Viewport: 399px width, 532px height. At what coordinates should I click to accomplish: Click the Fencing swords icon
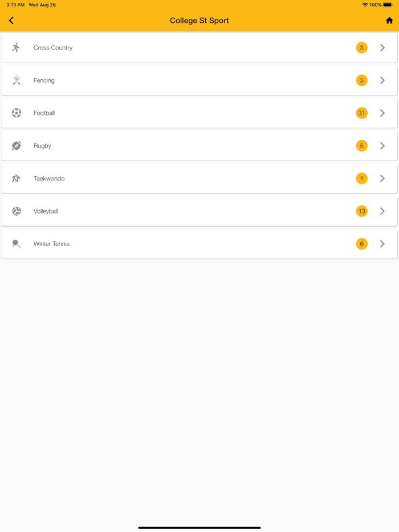[x=16, y=80]
